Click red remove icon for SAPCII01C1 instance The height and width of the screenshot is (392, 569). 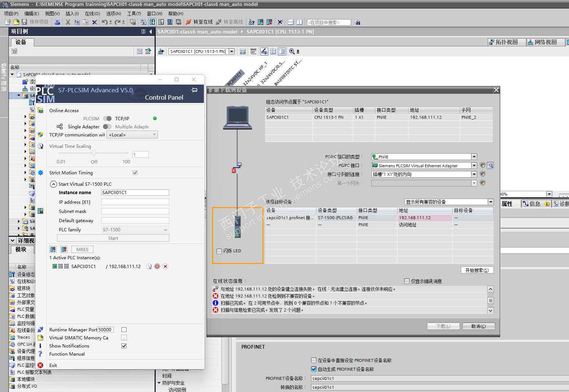(x=165, y=266)
